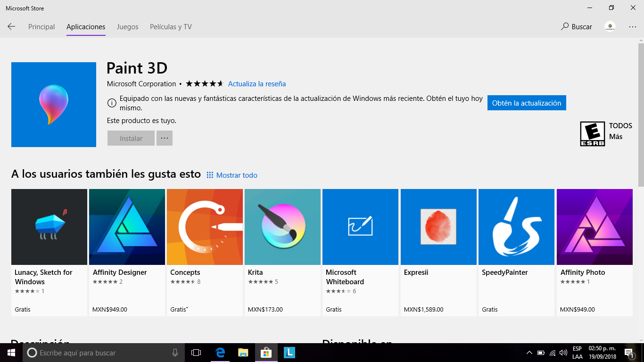Open the Concepts app tile icon
This screenshot has height=362, width=644.
(x=205, y=227)
